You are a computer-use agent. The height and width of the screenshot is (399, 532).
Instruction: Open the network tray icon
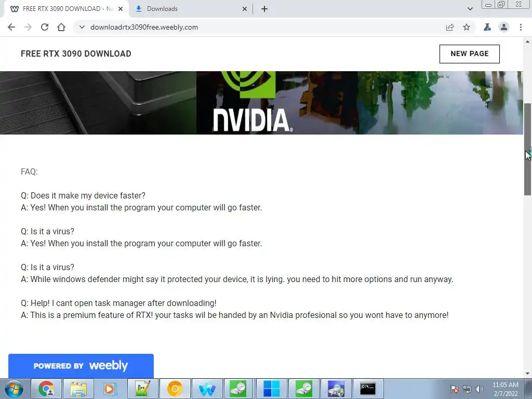click(x=467, y=389)
